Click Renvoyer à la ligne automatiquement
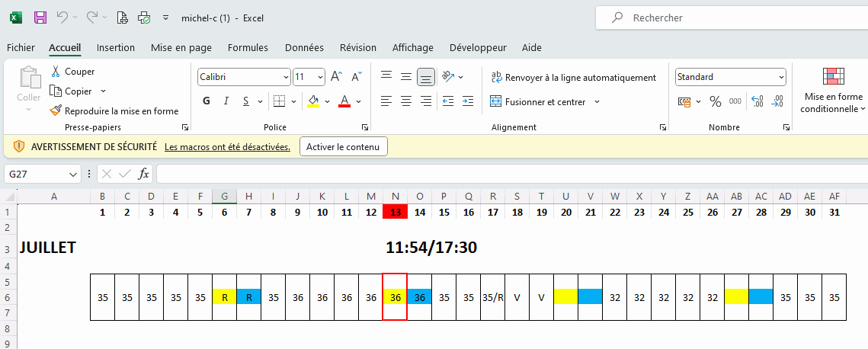This screenshot has height=349, width=868. (574, 78)
